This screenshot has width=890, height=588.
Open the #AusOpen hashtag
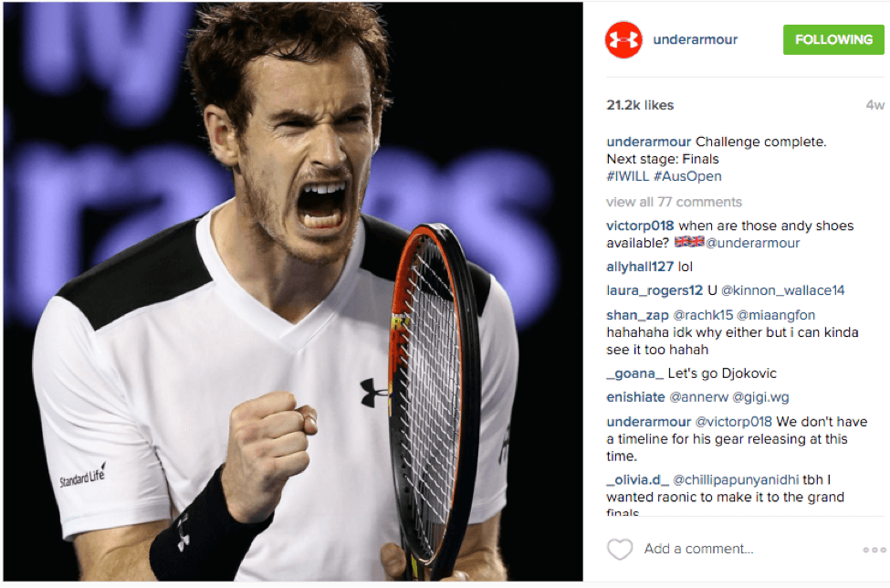687,176
